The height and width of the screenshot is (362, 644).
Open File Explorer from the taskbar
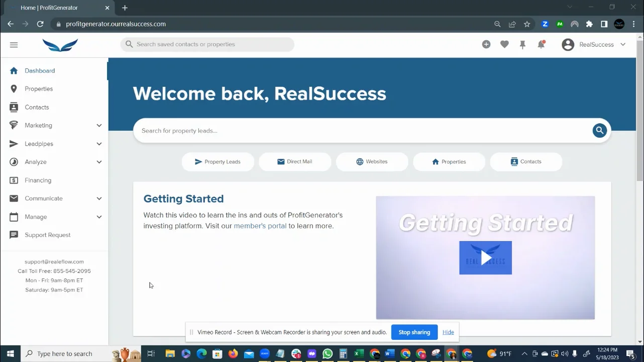tap(170, 354)
